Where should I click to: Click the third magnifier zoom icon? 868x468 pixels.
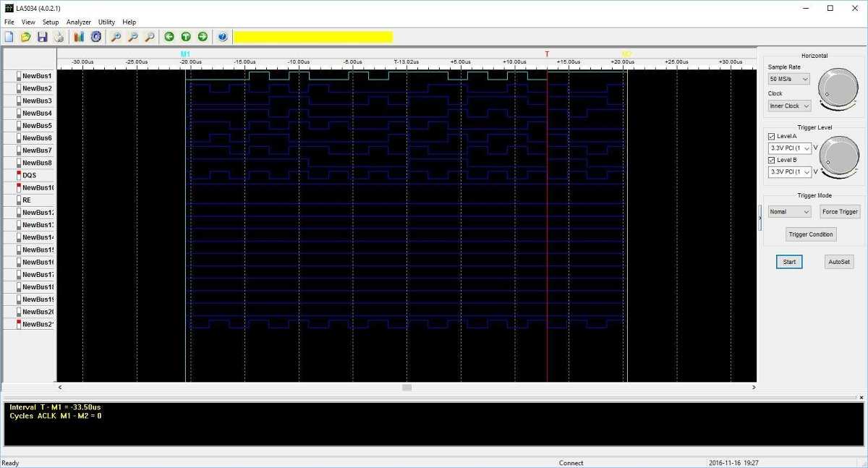point(149,37)
